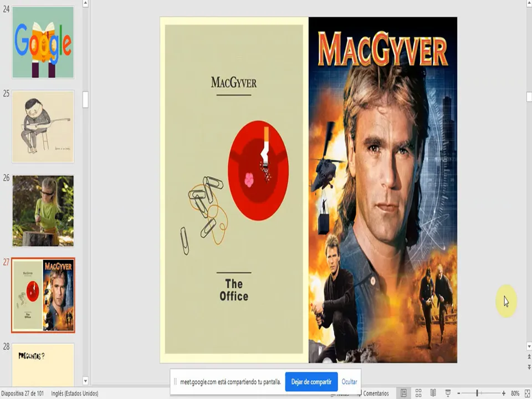Click the main editor vertical scrollbar thumb
This screenshot has height=399, width=532.
[x=529, y=96]
